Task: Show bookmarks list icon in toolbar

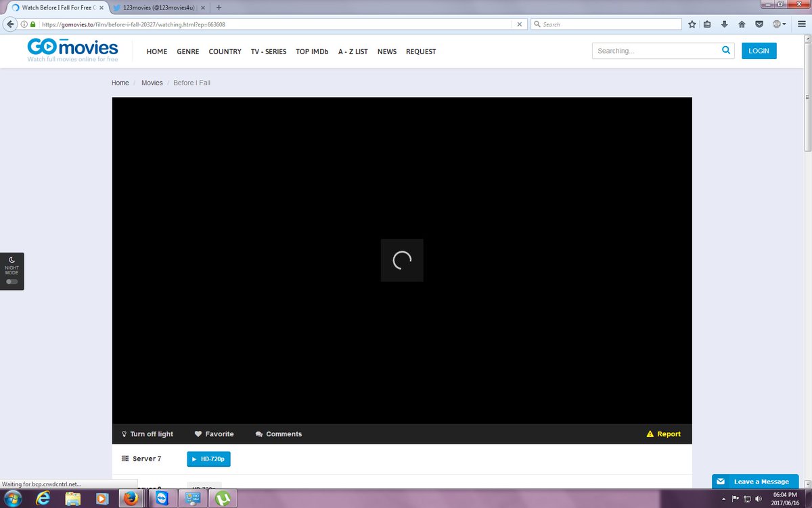Action: pos(708,24)
